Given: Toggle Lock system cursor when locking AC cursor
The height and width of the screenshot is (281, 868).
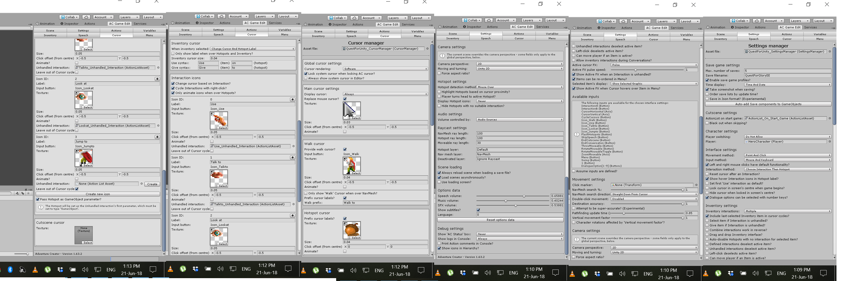Looking at the screenshot, I should pyautogui.click(x=306, y=74).
